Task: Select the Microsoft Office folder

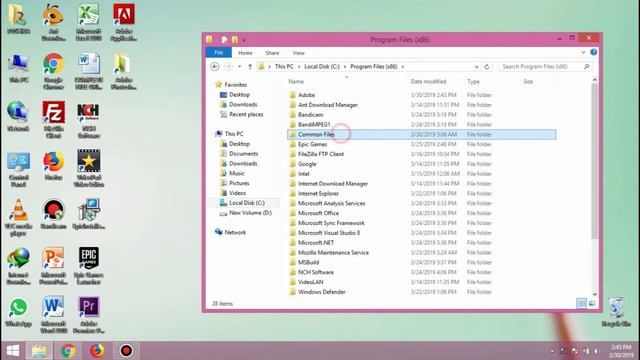Action: [422, 213]
